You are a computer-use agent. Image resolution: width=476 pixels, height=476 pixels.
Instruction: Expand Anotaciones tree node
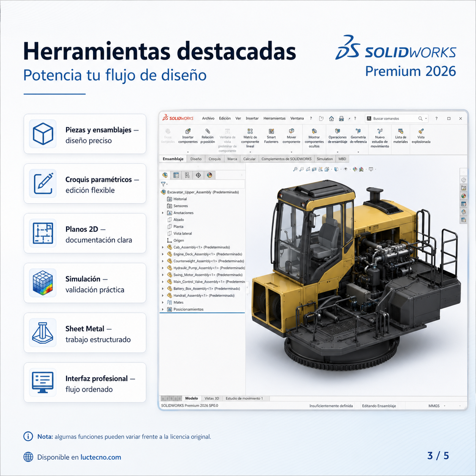coord(163,213)
